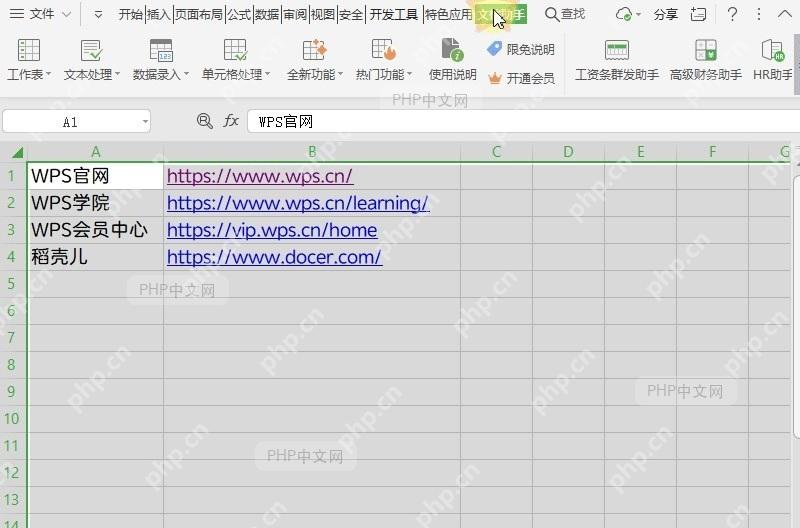Select cell containing WPS学院
Image resolution: width=800 pixels, height=528 pixels.
click(x=96, y=203)
